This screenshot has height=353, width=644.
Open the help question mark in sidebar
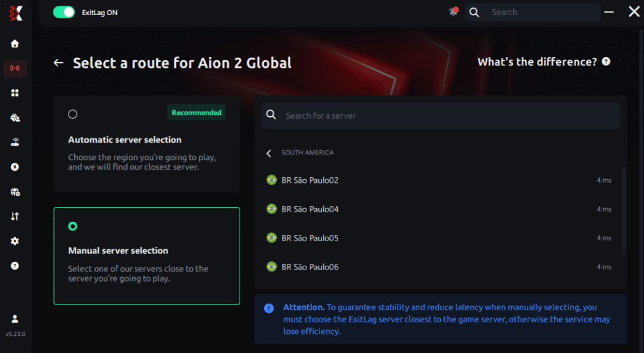[x=15, y=266]
